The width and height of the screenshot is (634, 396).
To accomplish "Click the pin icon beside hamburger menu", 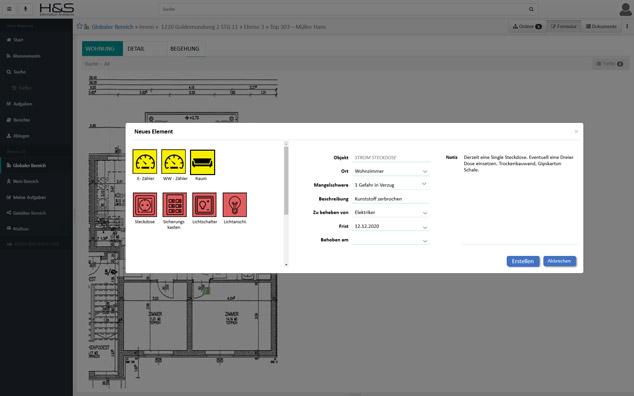I will (25, 9).
